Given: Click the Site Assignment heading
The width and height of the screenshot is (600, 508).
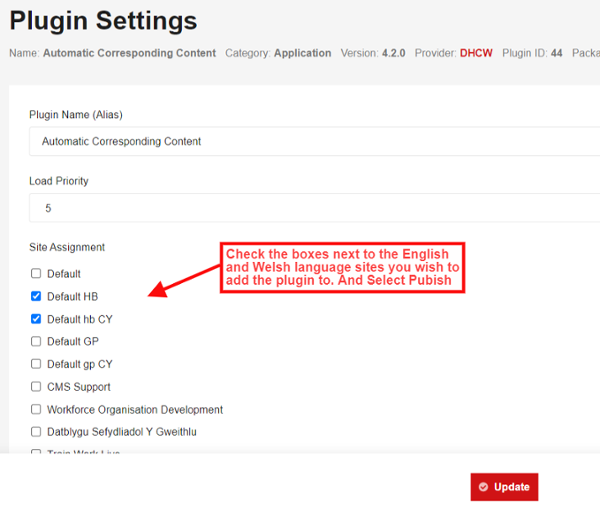Looking at the screenshot, I should pos(67,247).
